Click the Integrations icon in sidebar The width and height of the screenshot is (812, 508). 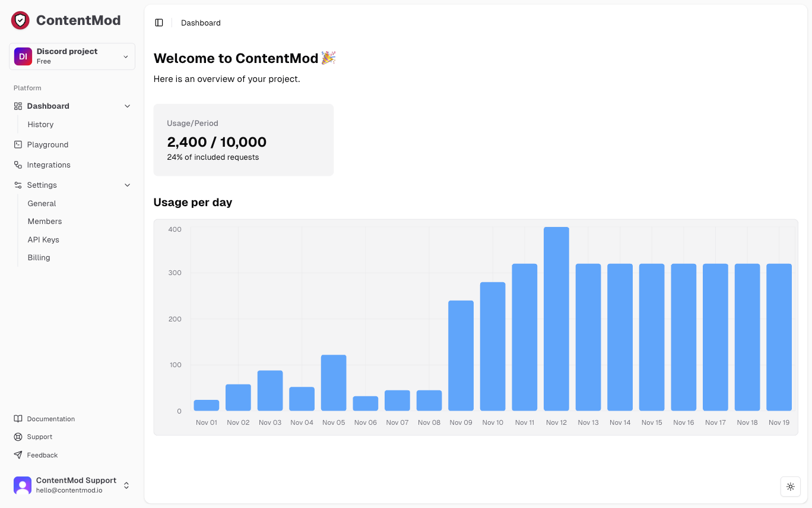coord(18,165)
